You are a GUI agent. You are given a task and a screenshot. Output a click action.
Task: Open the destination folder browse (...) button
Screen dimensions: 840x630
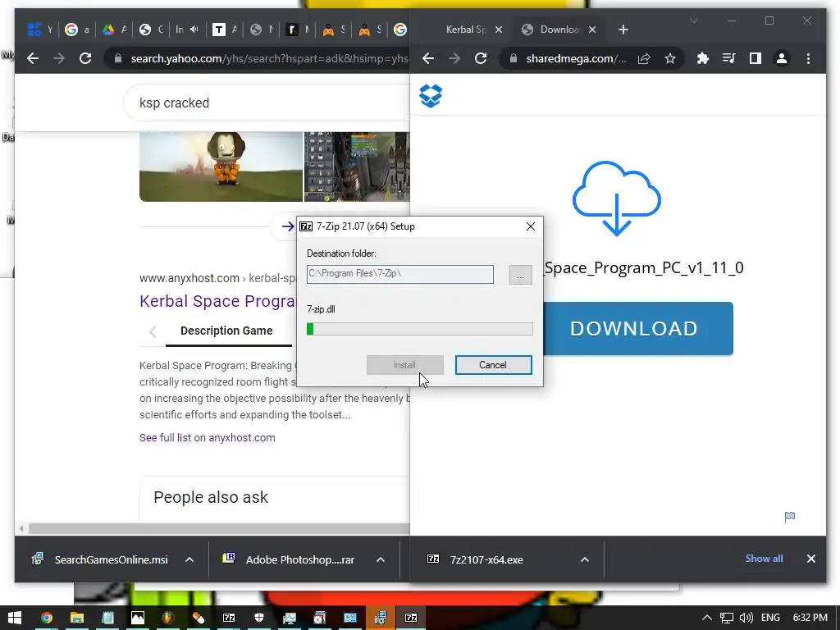click(x=520, y=275)
